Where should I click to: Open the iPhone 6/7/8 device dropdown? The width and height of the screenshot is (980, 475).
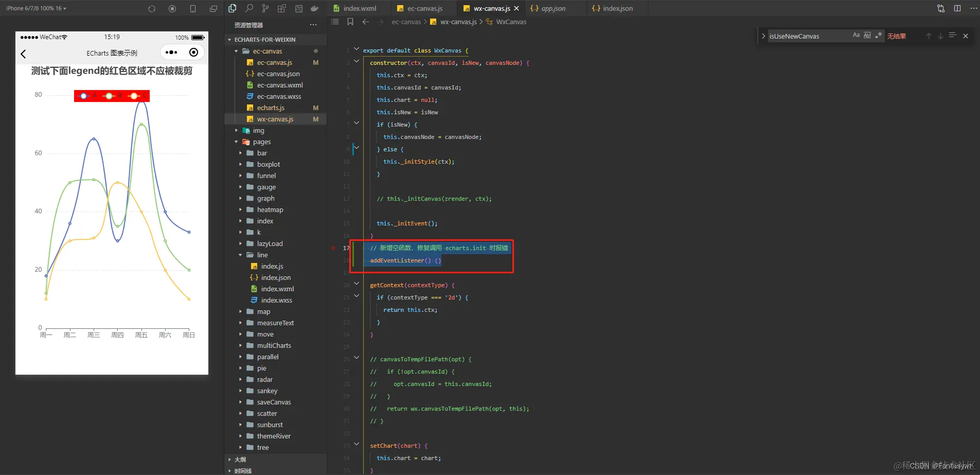(x=36, y=9)
